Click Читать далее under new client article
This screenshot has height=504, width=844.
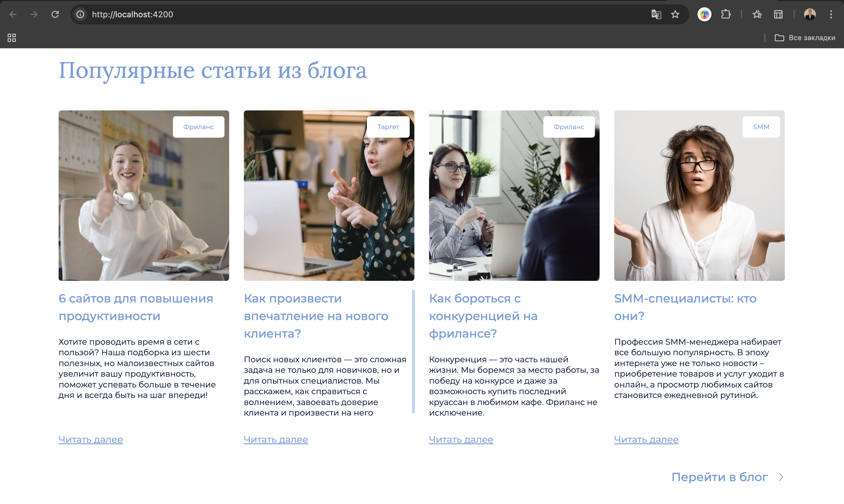(x=276, y=440)
